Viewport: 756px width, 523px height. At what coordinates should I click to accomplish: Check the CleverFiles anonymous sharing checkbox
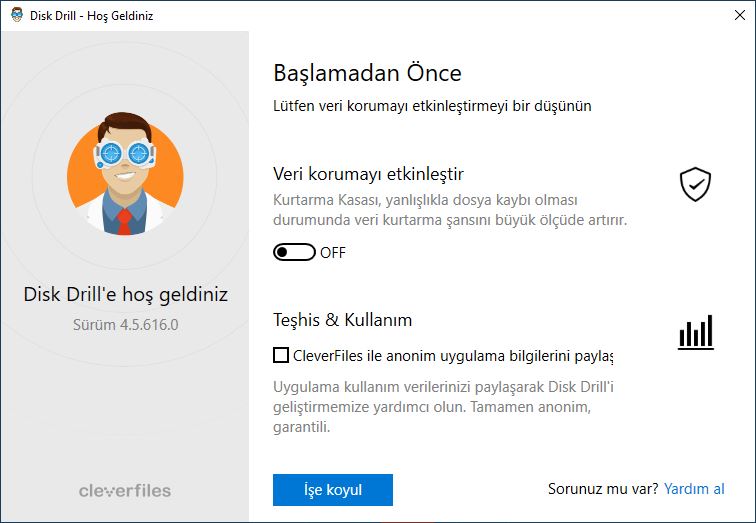281,355
